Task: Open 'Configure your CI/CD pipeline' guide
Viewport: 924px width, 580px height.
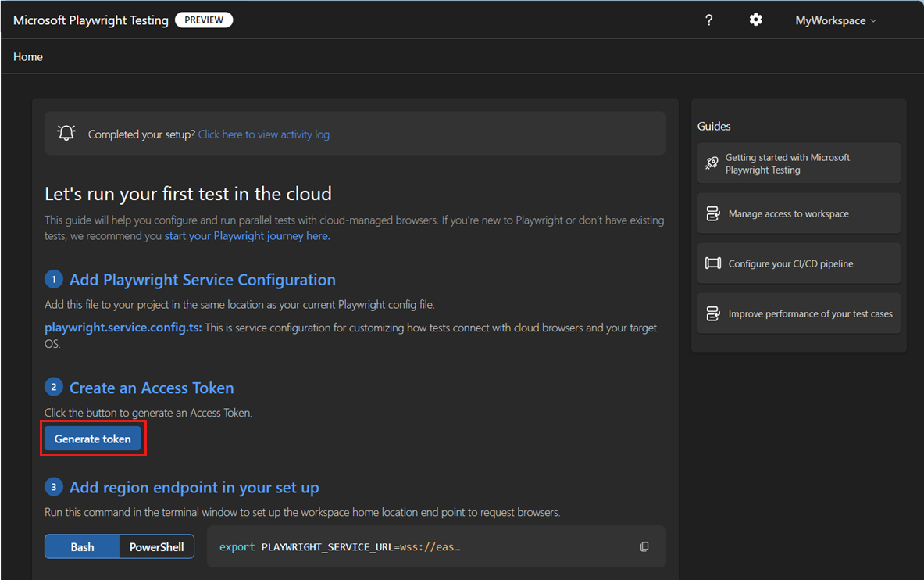Action: [798, 263]
